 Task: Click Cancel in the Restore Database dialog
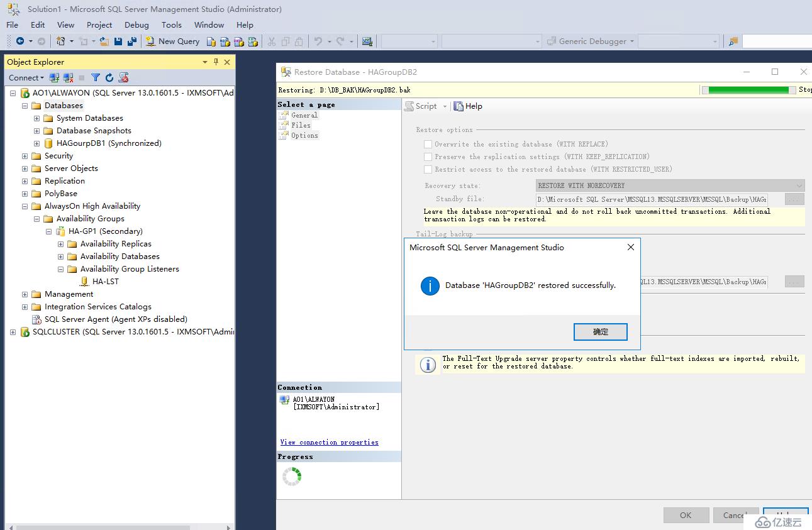pyautogui.click(x=735, y=515)
